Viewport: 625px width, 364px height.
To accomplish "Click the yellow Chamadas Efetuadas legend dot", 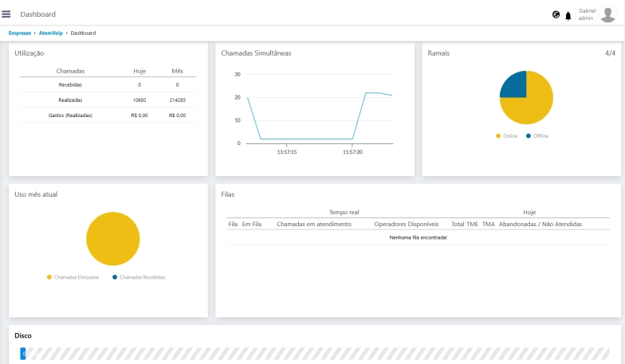I will coord(49,277).
